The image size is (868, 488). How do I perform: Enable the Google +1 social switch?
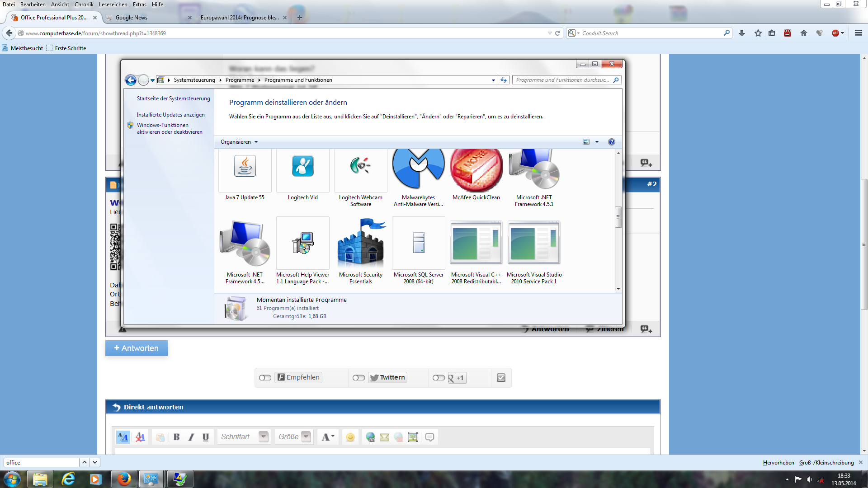coord(439,378)
